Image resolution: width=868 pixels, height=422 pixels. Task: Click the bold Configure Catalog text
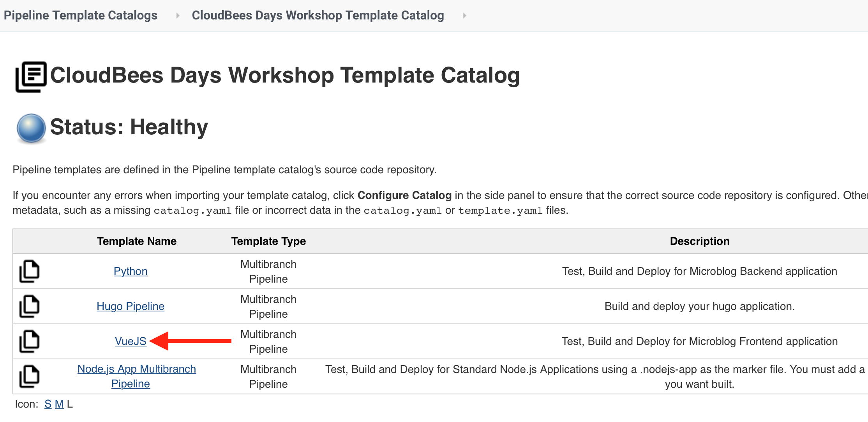point(404,195)
